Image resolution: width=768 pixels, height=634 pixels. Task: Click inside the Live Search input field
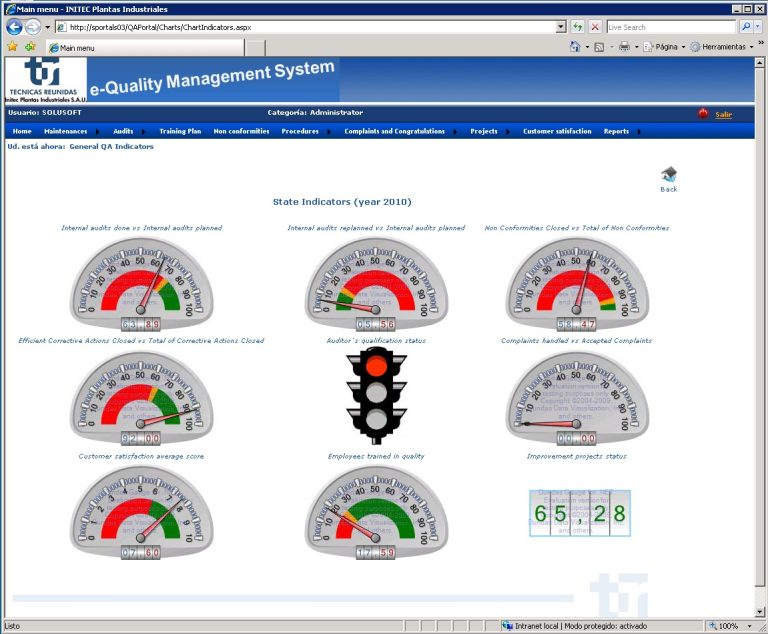point(670,27)
